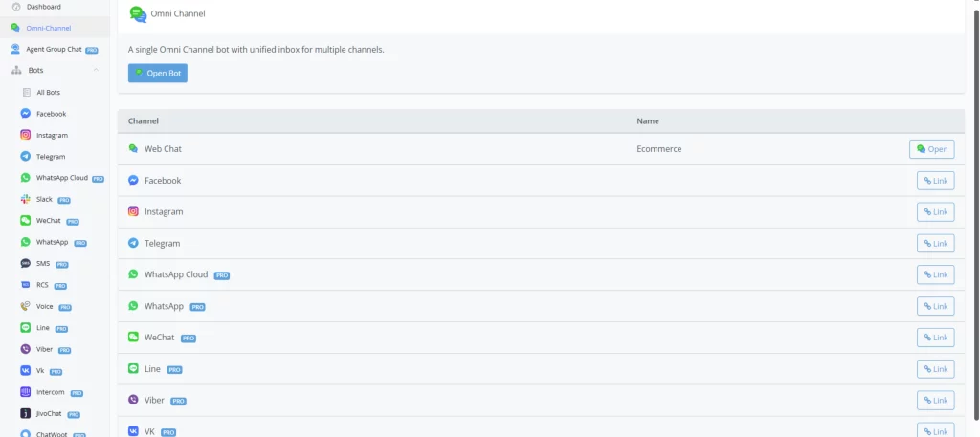Click the Instagram icon in channel table
The image size is (980, 437).
[133, 211]
